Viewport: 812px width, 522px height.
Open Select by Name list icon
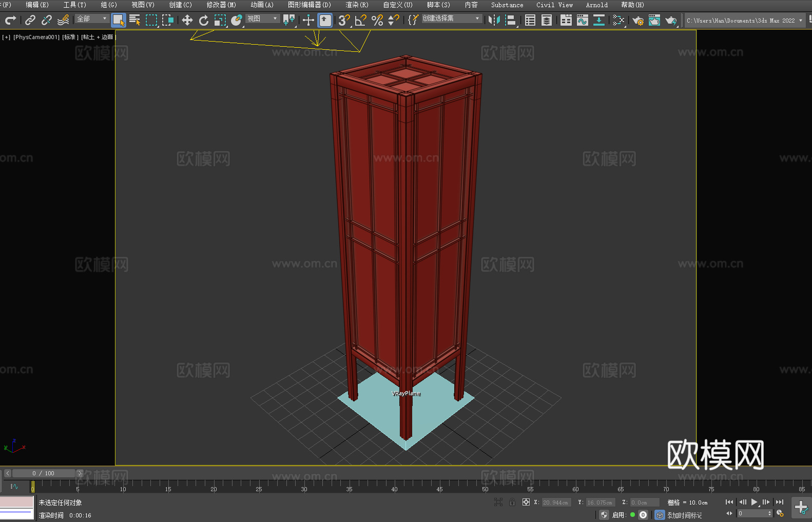click(x=134, y=20)
